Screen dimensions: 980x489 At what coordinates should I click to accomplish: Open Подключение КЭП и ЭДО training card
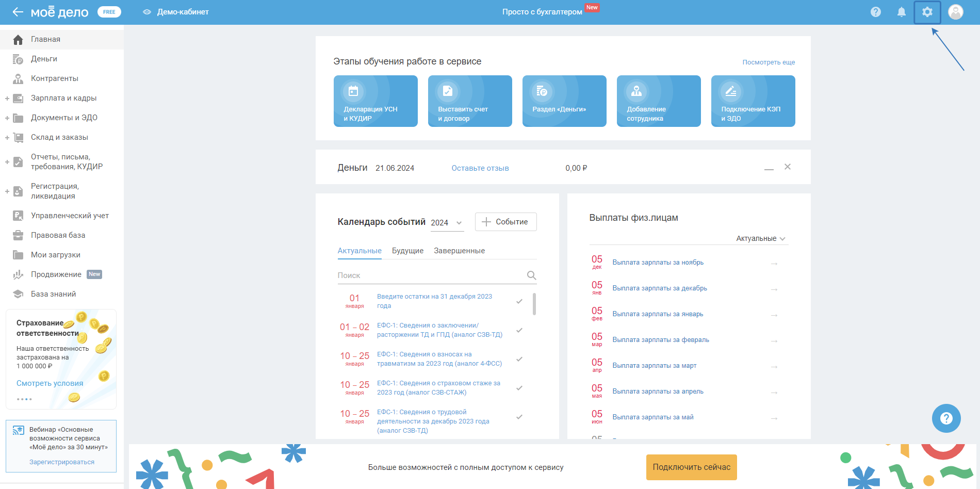753,101
